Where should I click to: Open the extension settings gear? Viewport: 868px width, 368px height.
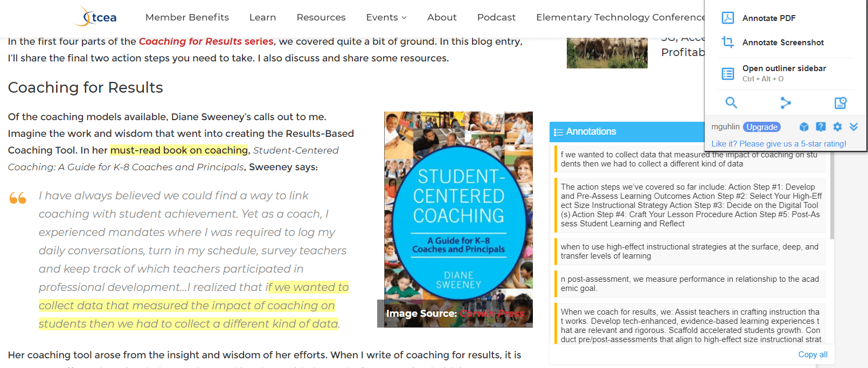(x=837, y=127)
